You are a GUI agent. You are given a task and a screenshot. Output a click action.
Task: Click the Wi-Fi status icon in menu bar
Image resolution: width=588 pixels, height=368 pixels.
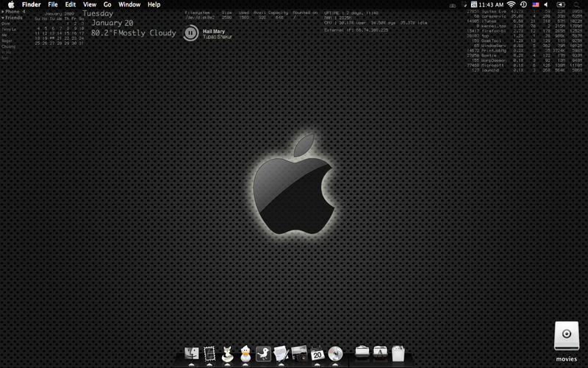click(x=511, y=4)
